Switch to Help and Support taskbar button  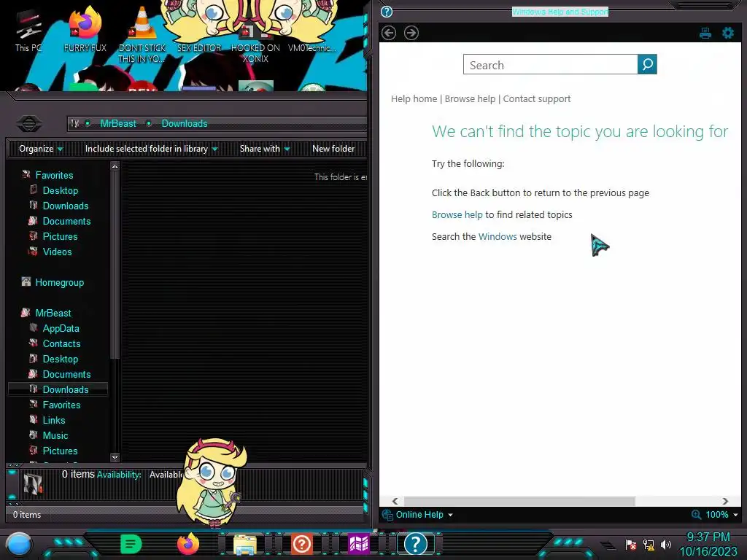click(x=415, y=544)
